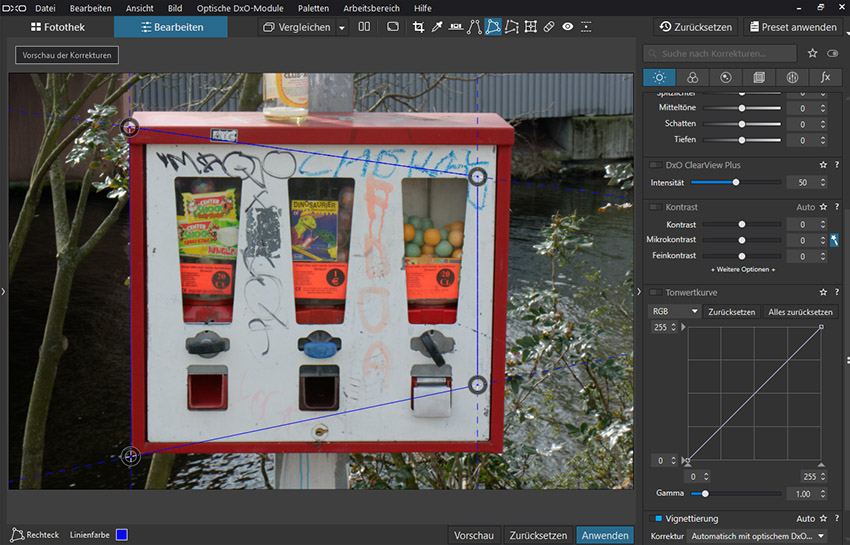The height and width of the screenshot is (545, 850).
Task: Pick the white balance eyedropper tool
Action: click(437, 27)
